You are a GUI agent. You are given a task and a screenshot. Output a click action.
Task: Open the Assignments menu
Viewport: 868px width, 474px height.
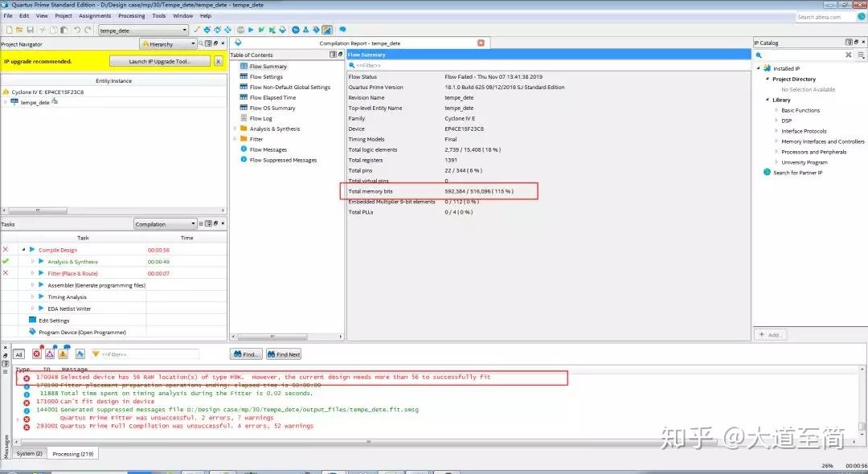(95, 15)
